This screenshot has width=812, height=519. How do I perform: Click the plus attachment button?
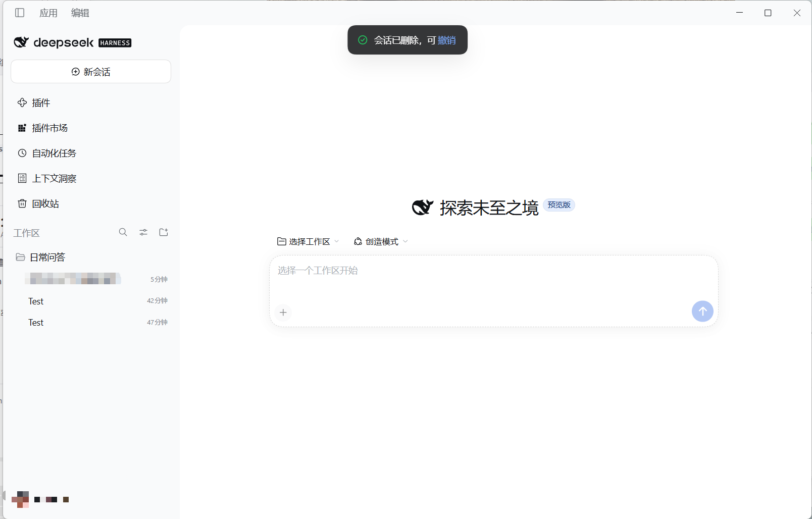click(283, 313)
